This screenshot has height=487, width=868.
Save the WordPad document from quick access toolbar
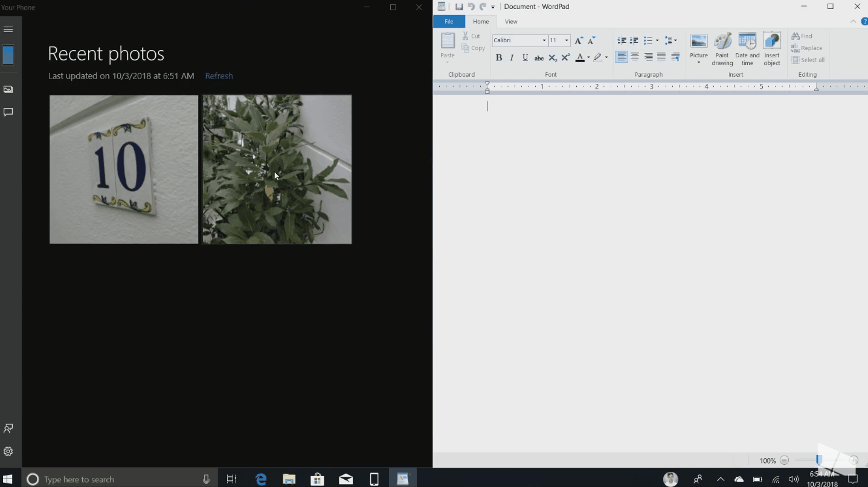click(459, 7)
